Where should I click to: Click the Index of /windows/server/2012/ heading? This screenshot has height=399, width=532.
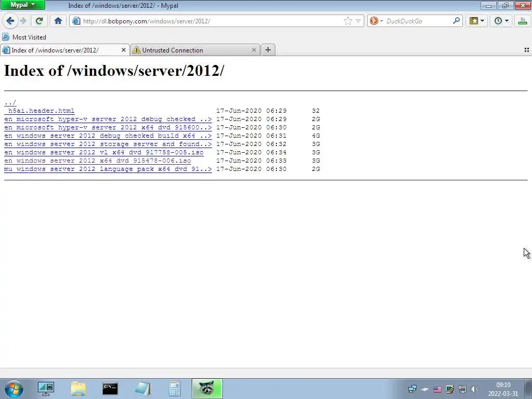[114, 71]
